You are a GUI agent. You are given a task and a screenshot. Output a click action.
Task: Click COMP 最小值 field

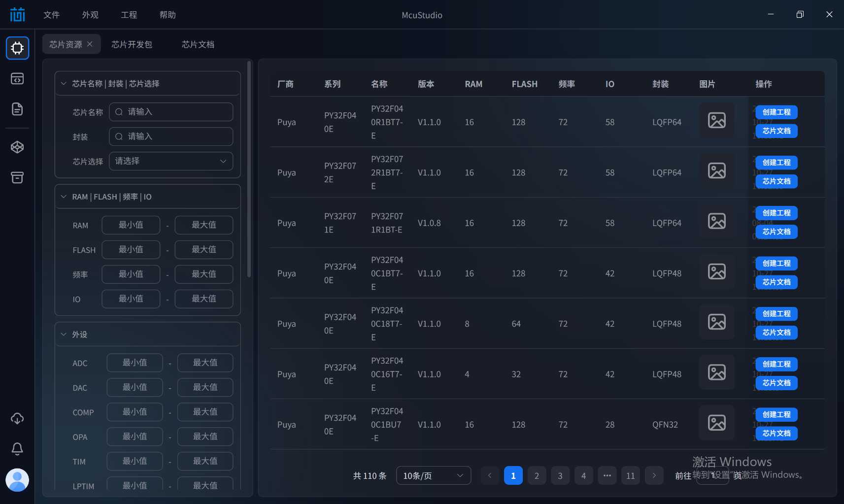(x=135, y=412)
